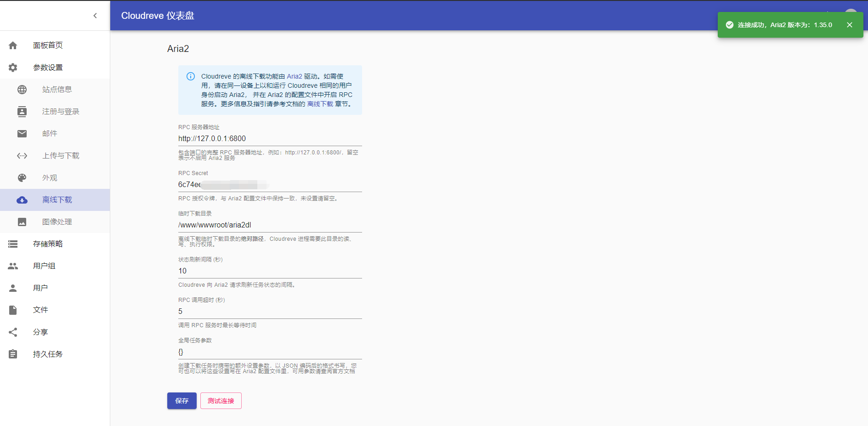
Task: Collapse the sidebar with the chevron arrow
Action: [95, 16]
